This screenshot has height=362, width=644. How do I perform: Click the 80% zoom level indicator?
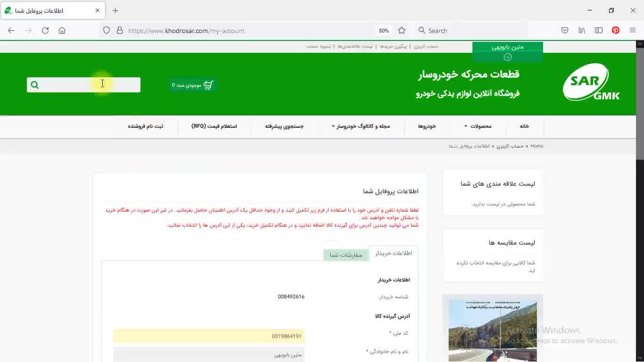click(x=384, y=31)
